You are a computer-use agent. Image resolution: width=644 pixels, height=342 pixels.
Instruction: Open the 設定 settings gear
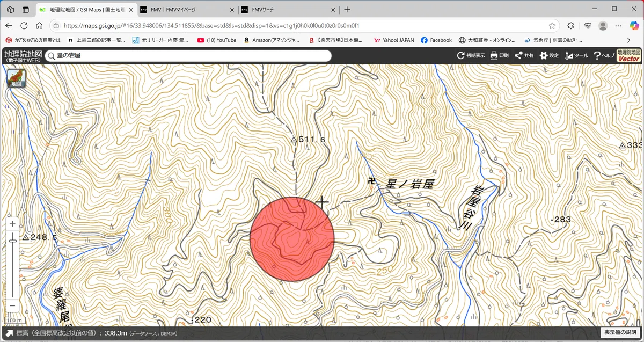coord(549,55)
